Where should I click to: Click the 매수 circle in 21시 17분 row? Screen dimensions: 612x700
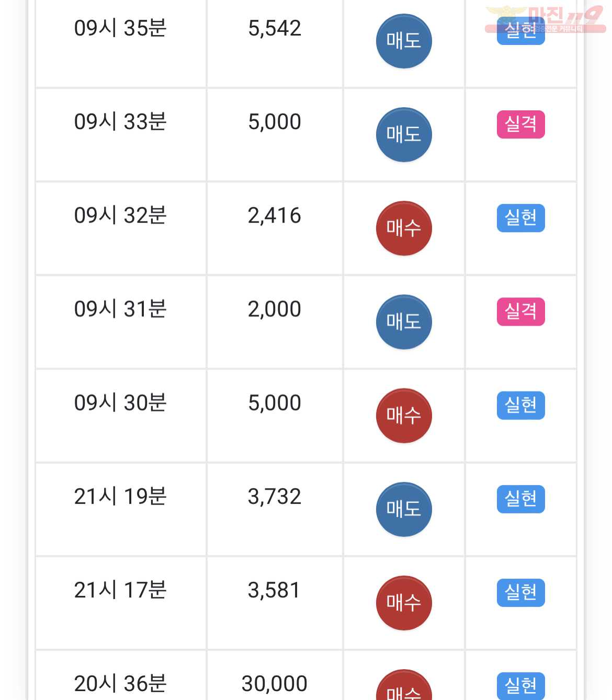404,602
